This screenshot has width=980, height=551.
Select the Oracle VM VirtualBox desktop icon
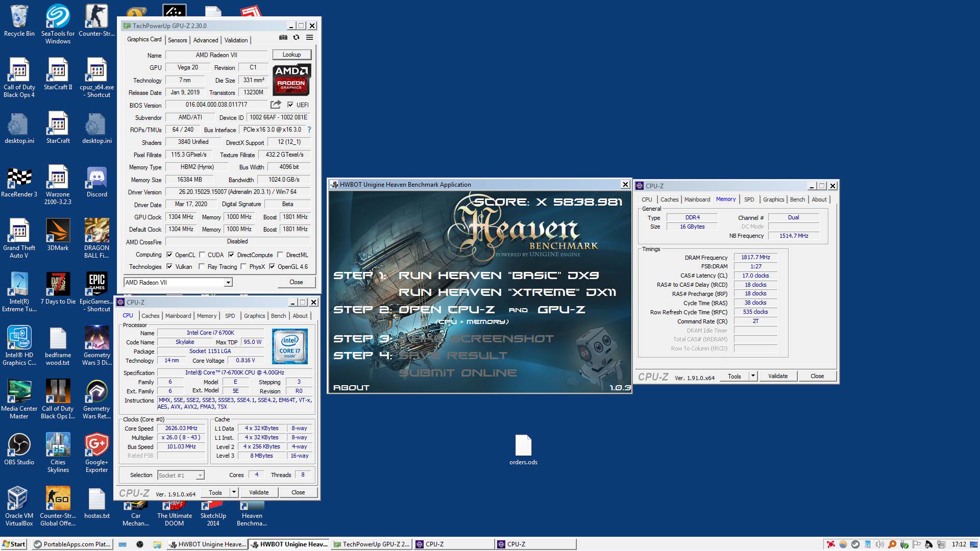pos(19,507)
